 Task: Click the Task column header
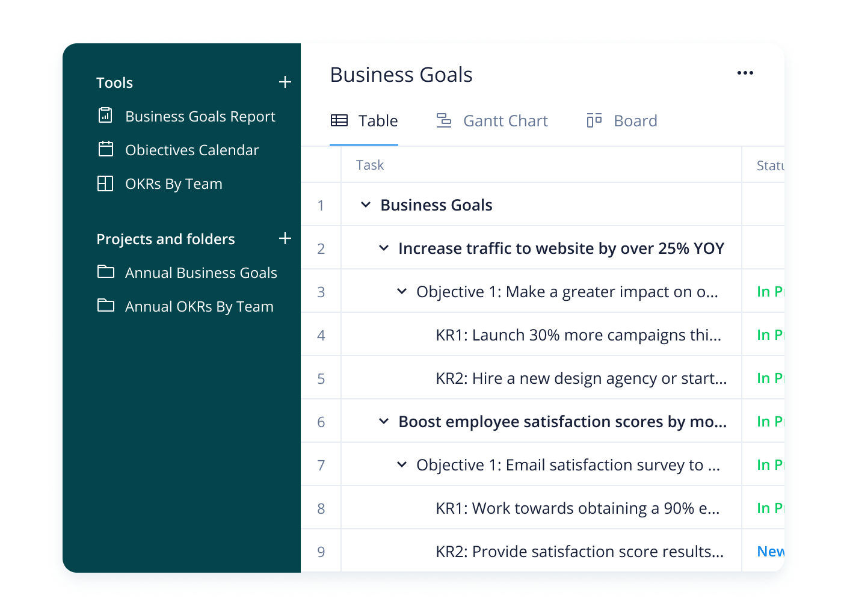click(x=370, y=165)
